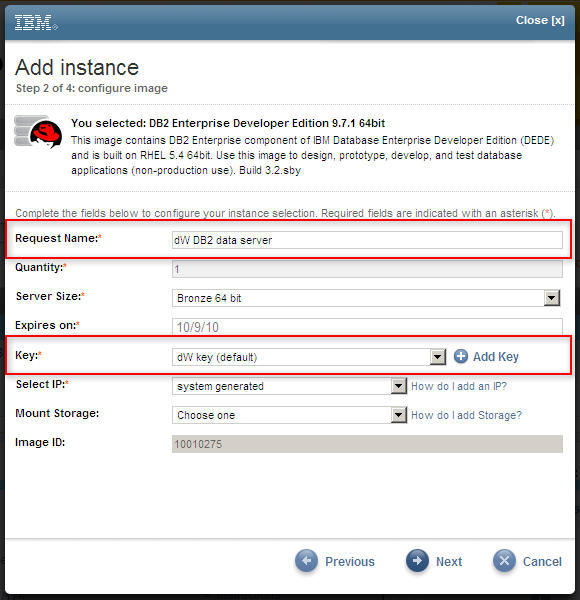Click the Image ID label
Screen dimensions: 580x600
click(x=40, y=442)
